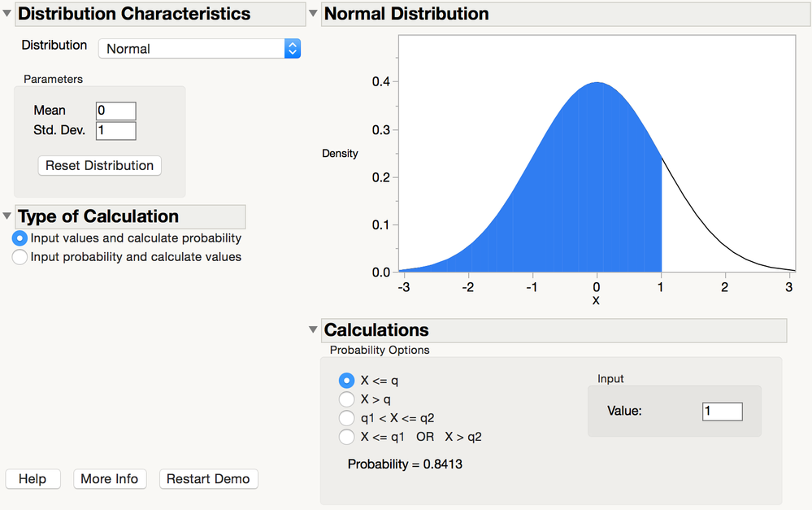Image resolution: width=812 pixels, height=510 pixels.
Task: Choose the X <= q probability option
Action: pyautogui.click(x=346, y=380)
